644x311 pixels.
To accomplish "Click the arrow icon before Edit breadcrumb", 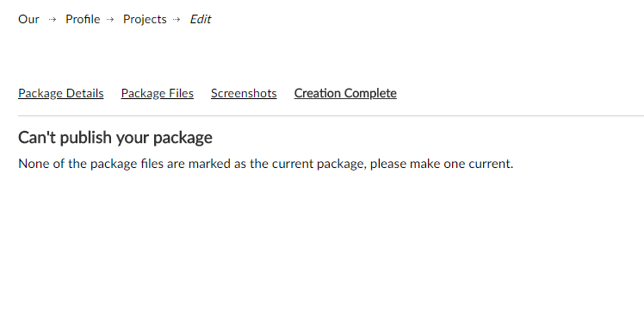I will pos(176,19).
